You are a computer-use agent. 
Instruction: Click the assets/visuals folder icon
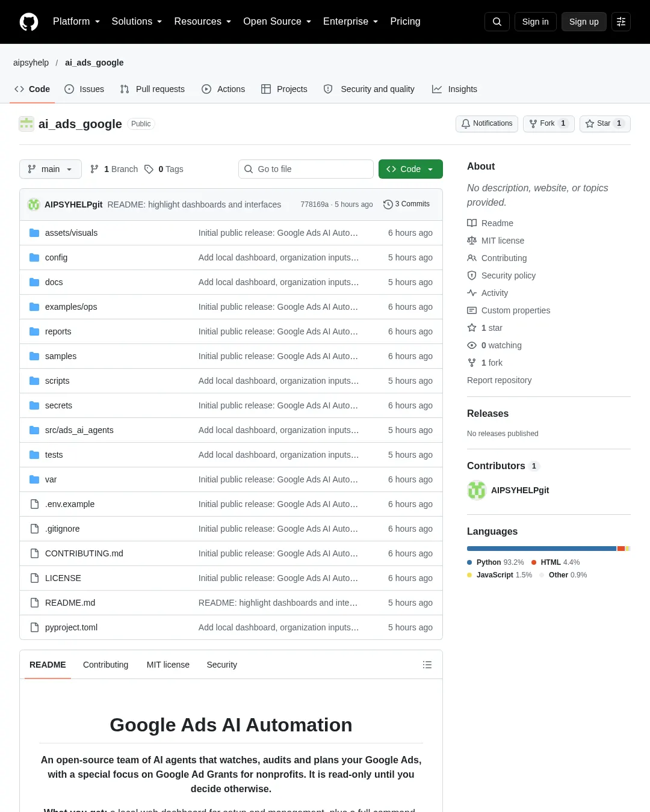click(x=34, y=233)
